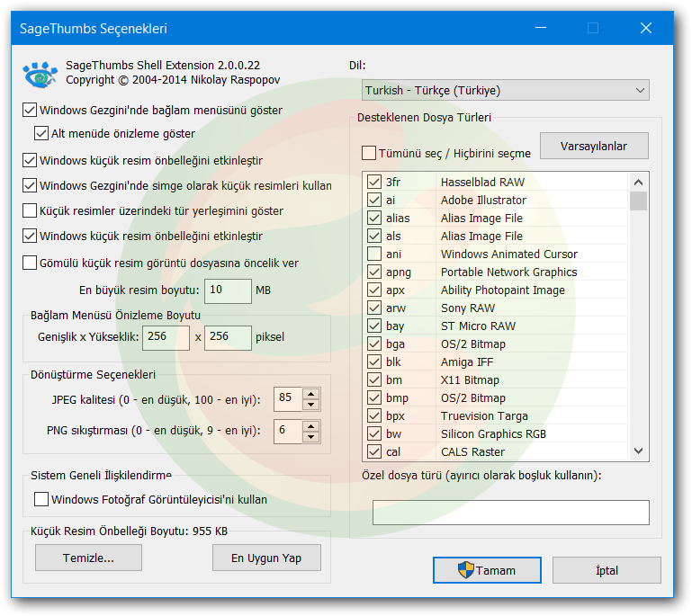
Task: Uncheck the ai Adobe Illustrator file type
Action: 374,200
